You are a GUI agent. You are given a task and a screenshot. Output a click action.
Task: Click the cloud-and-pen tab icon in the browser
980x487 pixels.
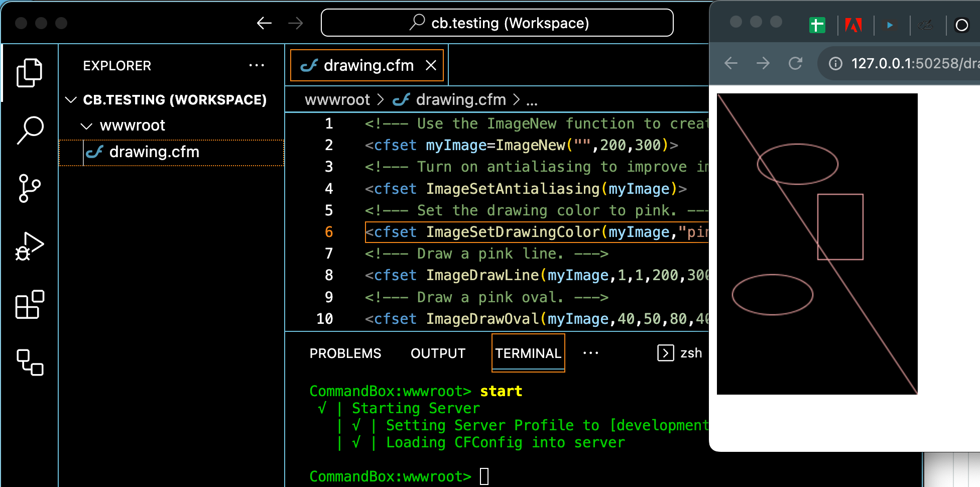tap(926, 25)
